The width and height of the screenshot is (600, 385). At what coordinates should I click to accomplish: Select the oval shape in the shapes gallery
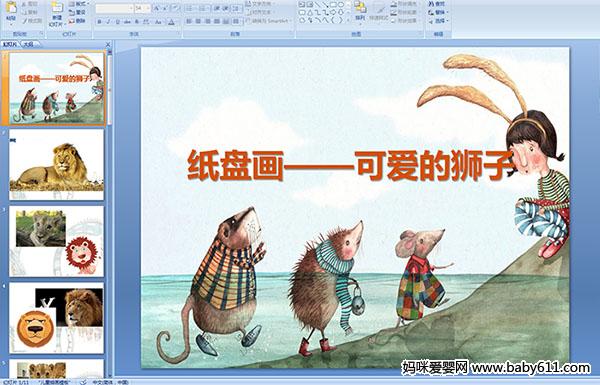pos(341,5)
